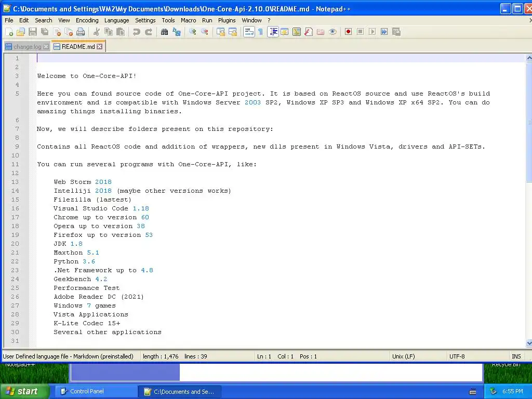Viewport: 532px width, 399px height.
Task: Toggle the INS insert mode indicator
Action: 516,356
